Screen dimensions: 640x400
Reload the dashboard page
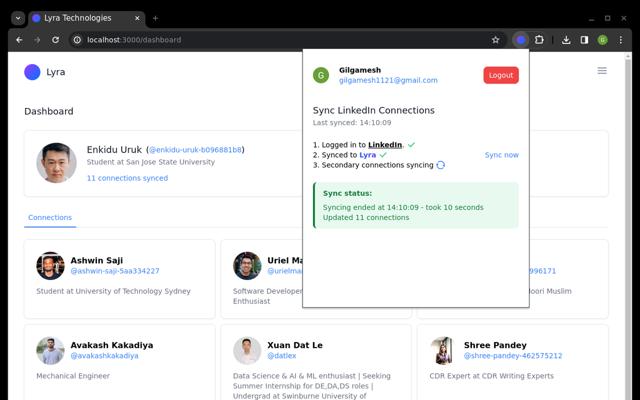[56, 40]
